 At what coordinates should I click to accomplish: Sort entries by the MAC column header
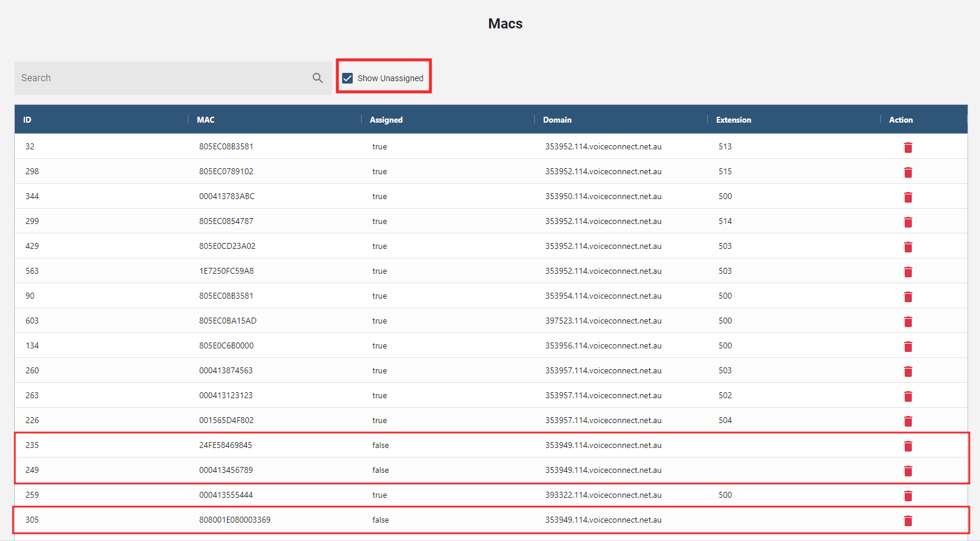click(x=205, y=119)
